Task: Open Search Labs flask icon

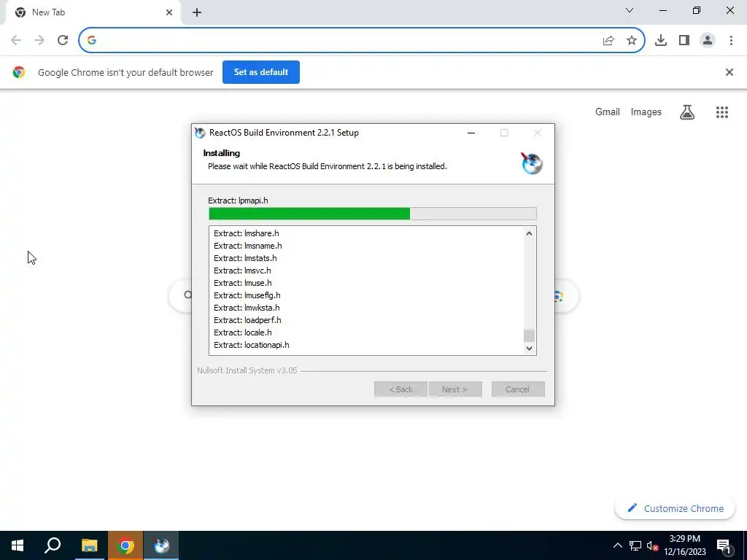Action: (x=687, y=112)
